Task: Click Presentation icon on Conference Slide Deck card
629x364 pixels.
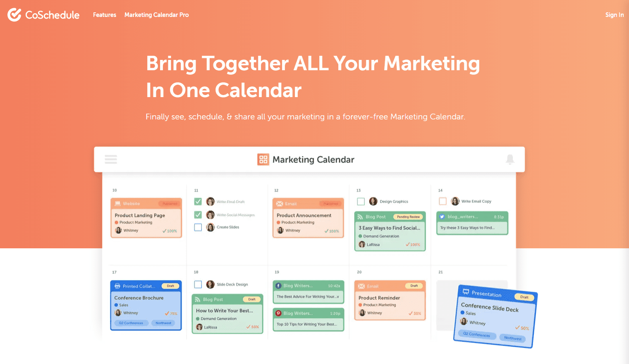Action: 466,291
